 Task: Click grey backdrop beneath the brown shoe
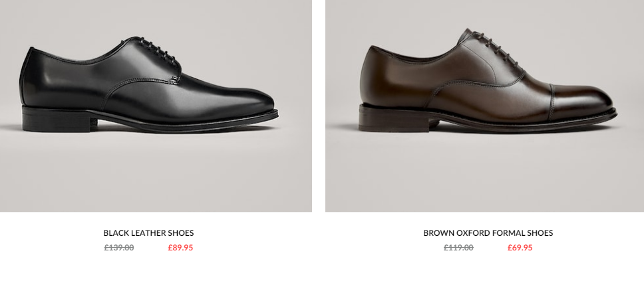[484, 172]
